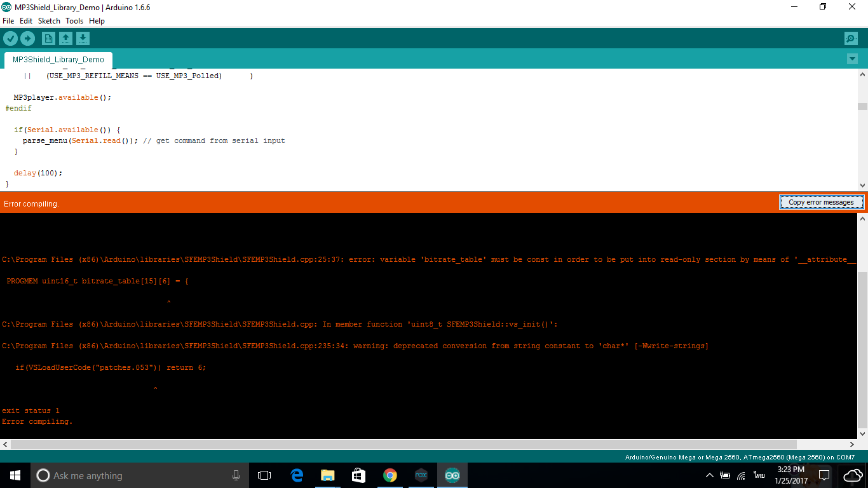The height and width of the screenshot is (488, 868).
Task: Click the board info 'Arduino/Genuino Mega' status text
Action: point(740,457)
